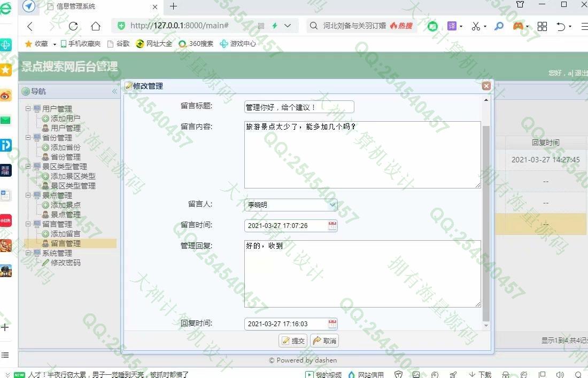Image resolution: width=588 pixels, height=378 pixels.
Task: Click the URL address field
Action: coord(179,26)
